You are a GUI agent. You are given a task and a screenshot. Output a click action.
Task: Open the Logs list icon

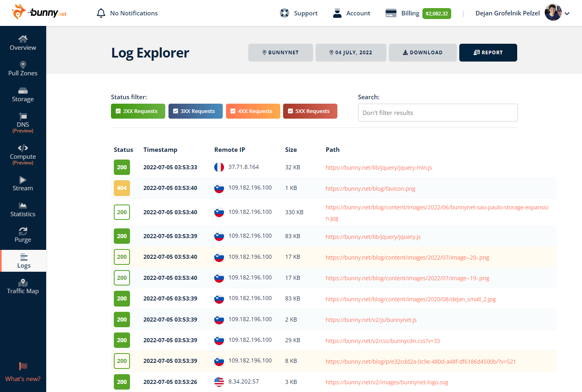(x=24, y=257)
